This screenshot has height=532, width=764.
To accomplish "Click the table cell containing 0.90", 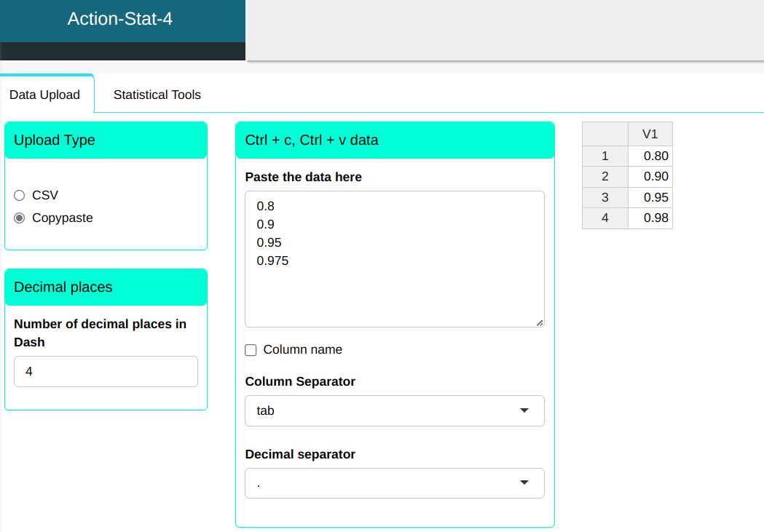I will pos(650,176).
